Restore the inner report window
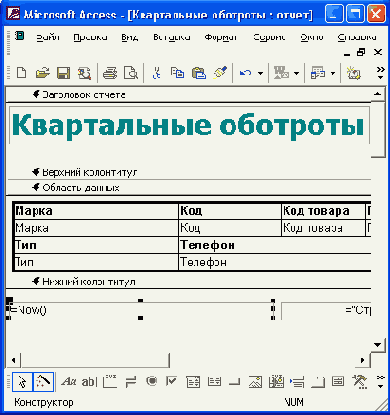 [361, 52]
